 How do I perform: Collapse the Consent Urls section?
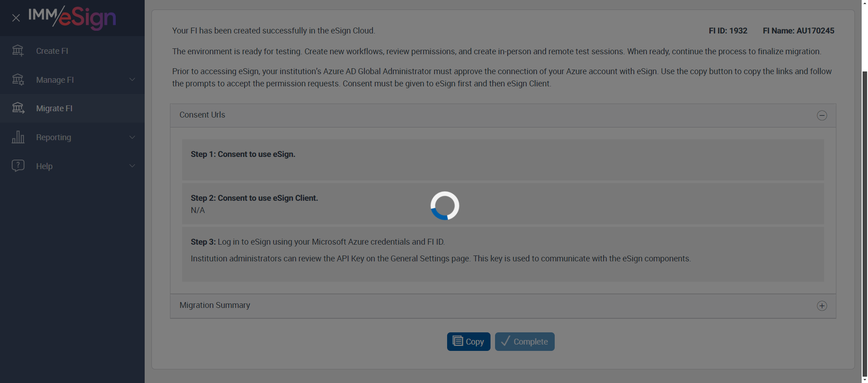click(x=821, y=115)
